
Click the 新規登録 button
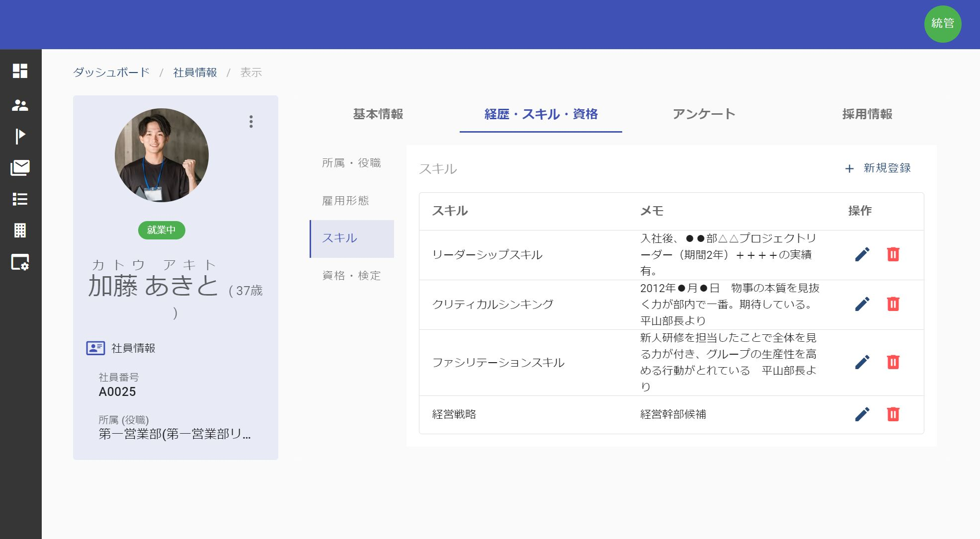(878, 168)
